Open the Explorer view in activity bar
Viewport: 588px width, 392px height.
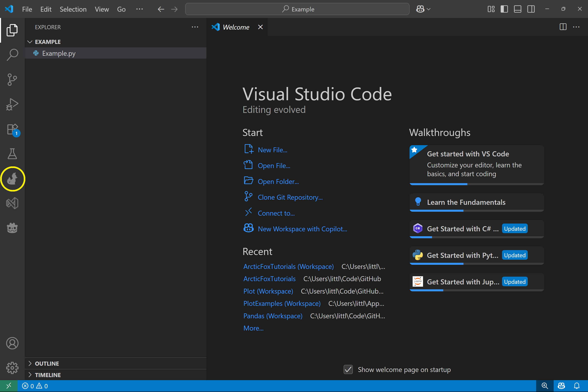pyautogui.click(x=12, y=30)
